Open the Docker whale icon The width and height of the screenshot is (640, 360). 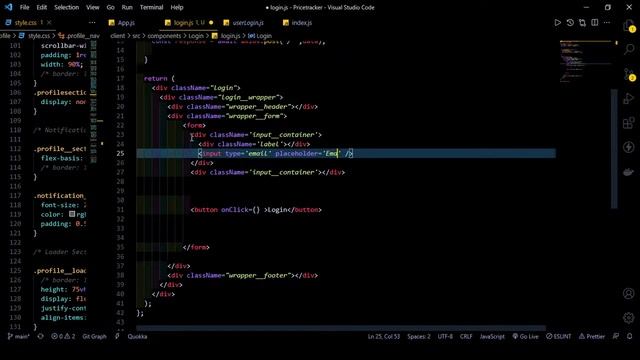pos(629,172)
